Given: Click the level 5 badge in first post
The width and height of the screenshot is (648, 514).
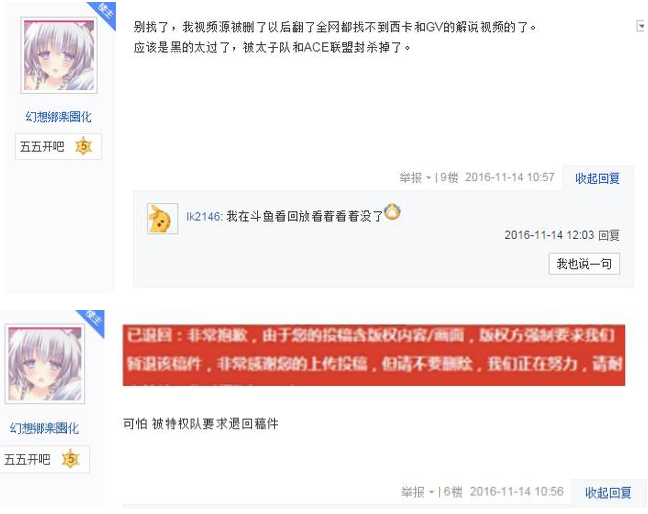Looking at the screenshot, I should 83,146.
